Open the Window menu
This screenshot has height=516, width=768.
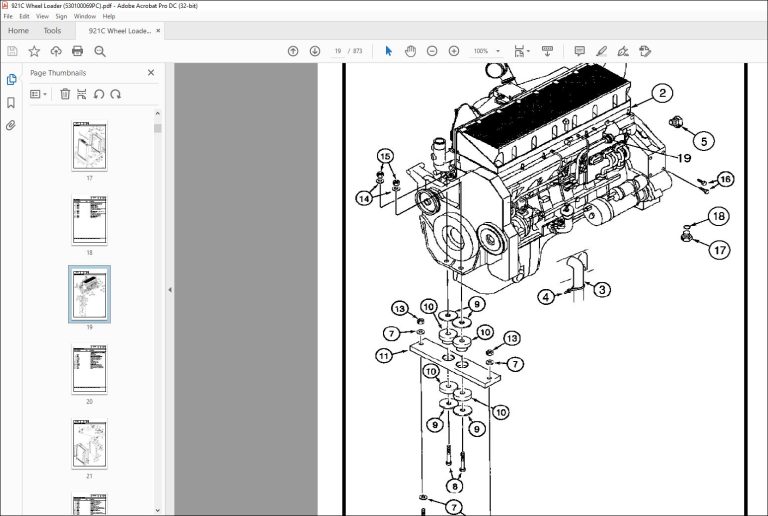(x=85, y=16)
